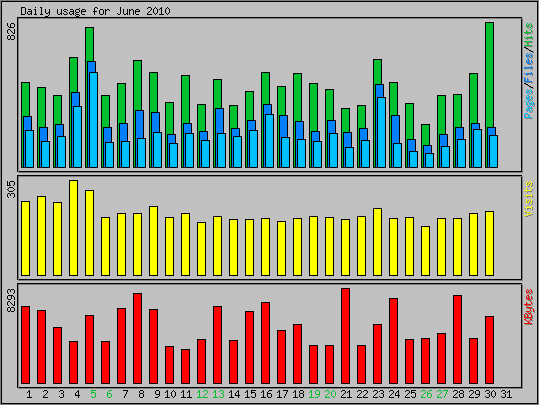Select green weekend day label 6
539x405 pixels.
[109, 394]
